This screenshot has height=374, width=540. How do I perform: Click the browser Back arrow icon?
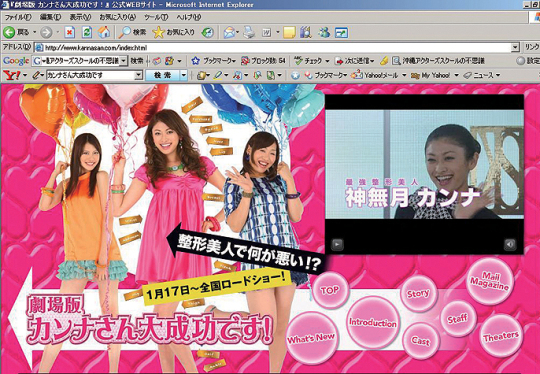tap(9, 33)
